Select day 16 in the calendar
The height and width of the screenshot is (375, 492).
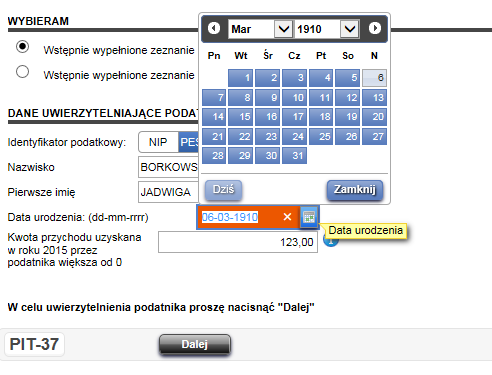click(x=267, y=117)
